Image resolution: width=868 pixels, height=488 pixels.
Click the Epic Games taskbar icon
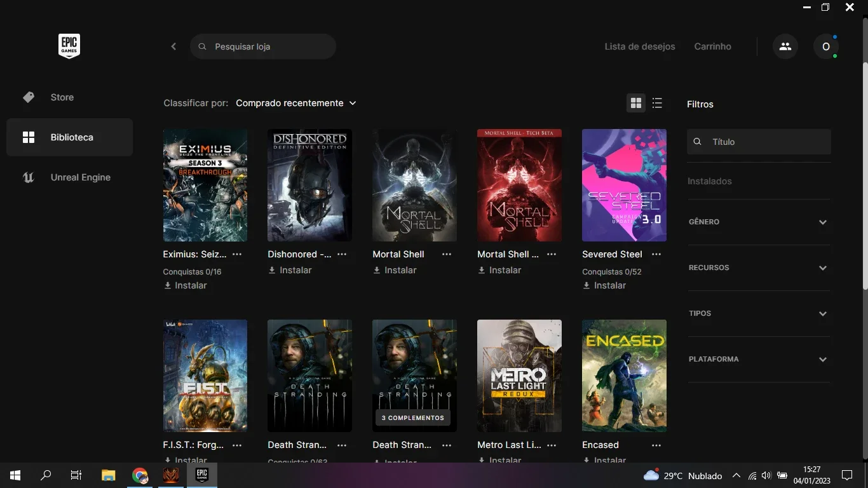click(x=201, y=475)
